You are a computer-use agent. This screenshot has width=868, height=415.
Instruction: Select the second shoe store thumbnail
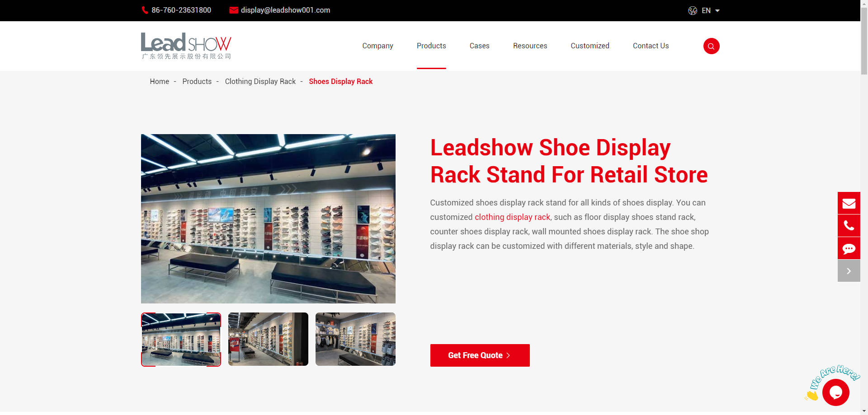pos(268,339)
